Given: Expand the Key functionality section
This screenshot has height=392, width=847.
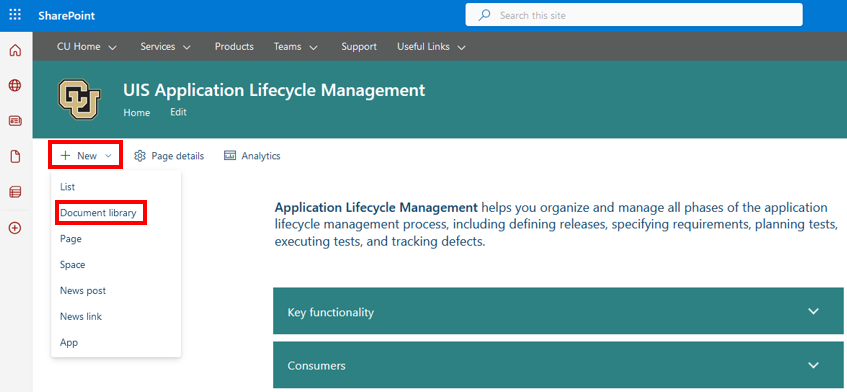Looking at the screenshot, I should tap(558, 311).
